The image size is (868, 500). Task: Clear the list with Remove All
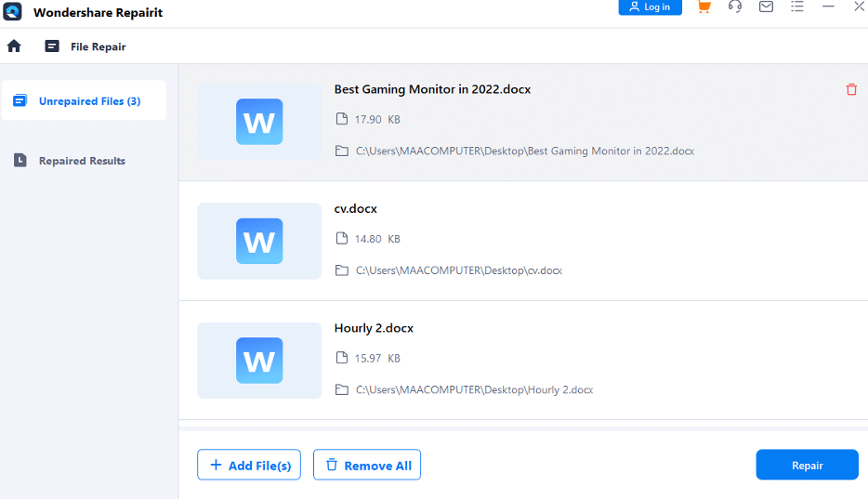coord(367,465)
